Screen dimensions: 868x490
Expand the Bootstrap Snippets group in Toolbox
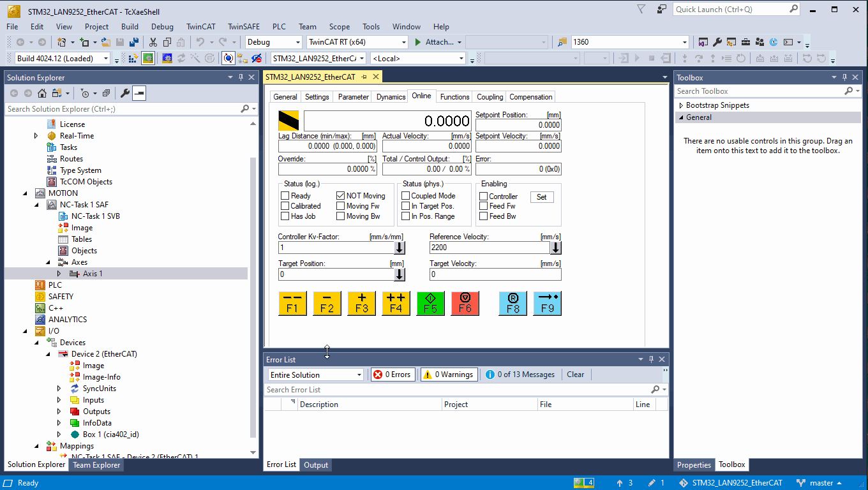pos(681,105)
